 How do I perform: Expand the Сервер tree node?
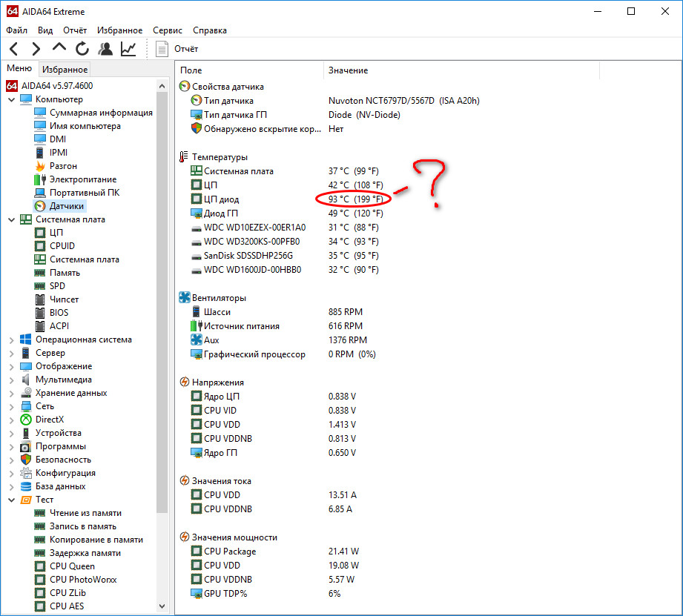click(11, 353)
